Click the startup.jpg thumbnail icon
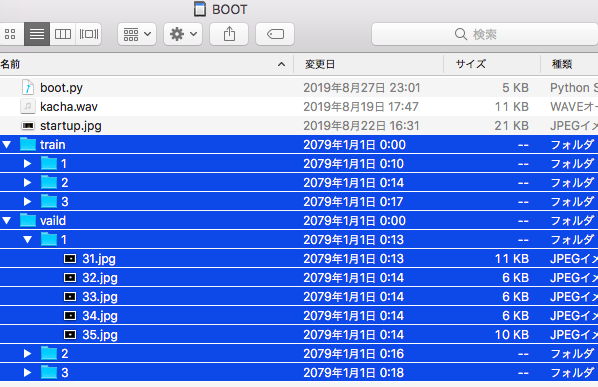598x387 pixels. coord(28,125)
